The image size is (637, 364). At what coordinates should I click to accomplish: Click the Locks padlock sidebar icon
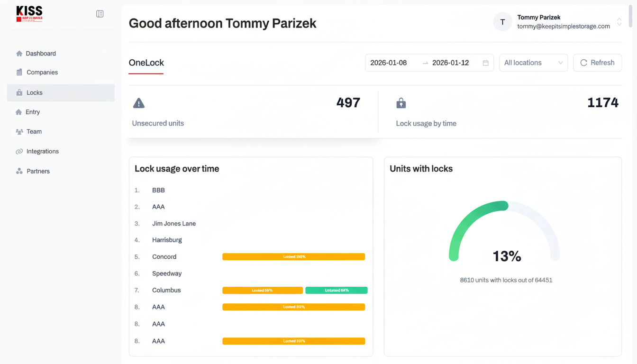pos(19,92)
